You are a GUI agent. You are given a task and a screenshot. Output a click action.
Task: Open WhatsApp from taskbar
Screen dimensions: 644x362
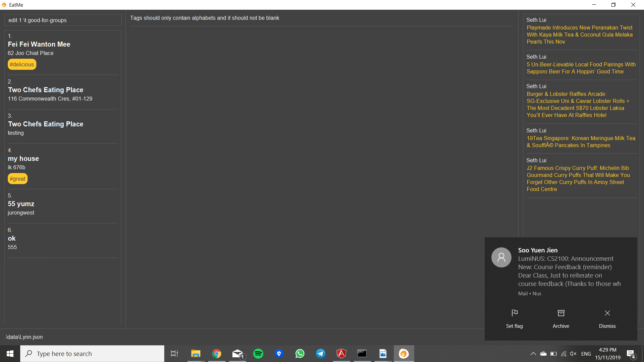point(300,354)
